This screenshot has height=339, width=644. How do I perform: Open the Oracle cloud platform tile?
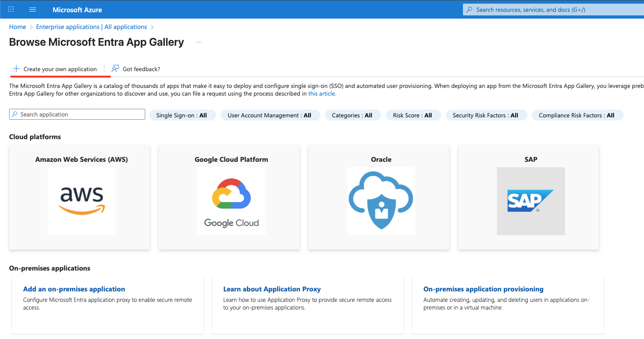click(x=381, y=201)
